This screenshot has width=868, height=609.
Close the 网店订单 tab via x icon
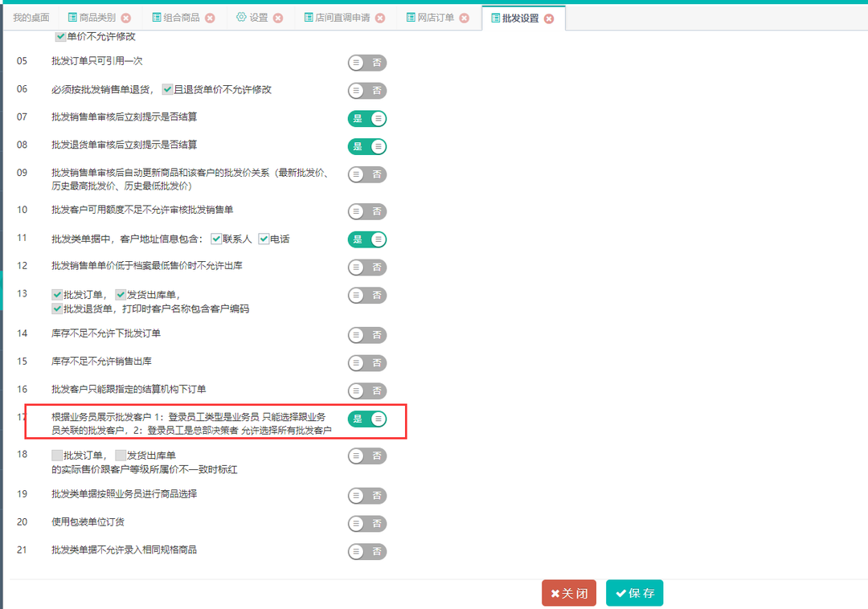click(x=464, y=18)
